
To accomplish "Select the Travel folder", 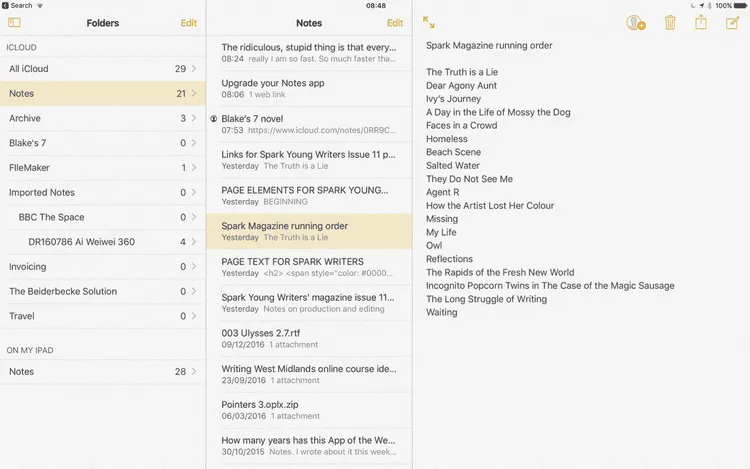I will pos(103,316).
